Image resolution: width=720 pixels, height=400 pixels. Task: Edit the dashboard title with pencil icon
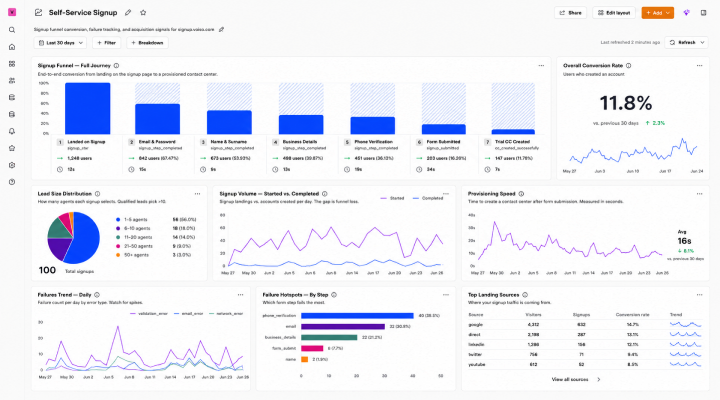pos(128,12)
